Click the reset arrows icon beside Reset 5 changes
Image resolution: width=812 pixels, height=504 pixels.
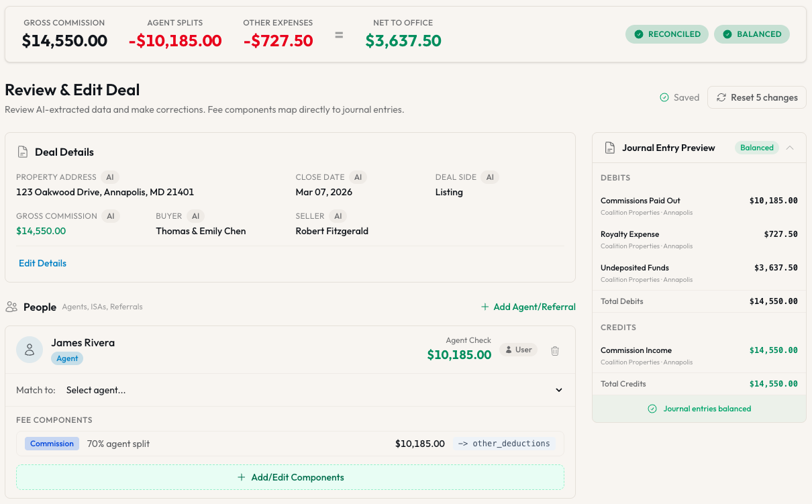(x=721, y=97)
